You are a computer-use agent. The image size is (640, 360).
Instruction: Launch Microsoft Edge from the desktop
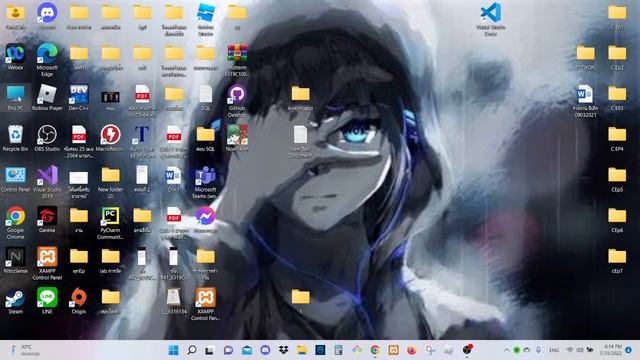tap(47, 60)
